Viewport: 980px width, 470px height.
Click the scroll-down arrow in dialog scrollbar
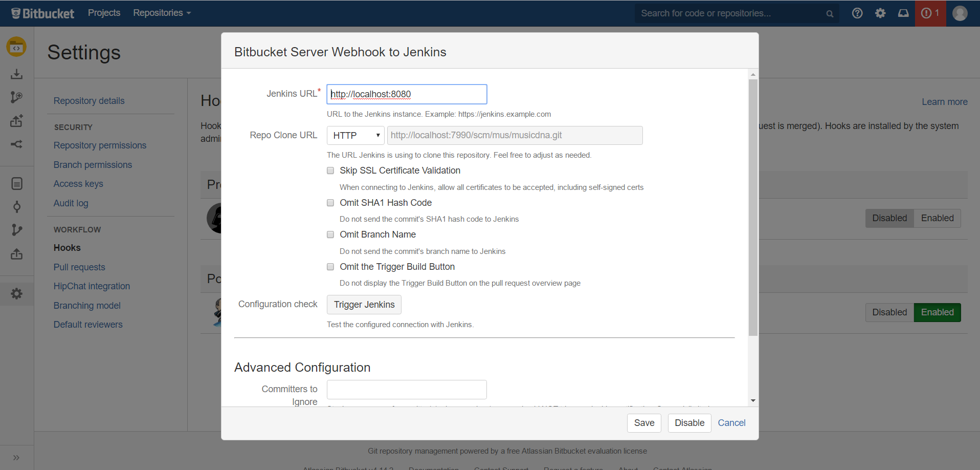pos(753,401)
